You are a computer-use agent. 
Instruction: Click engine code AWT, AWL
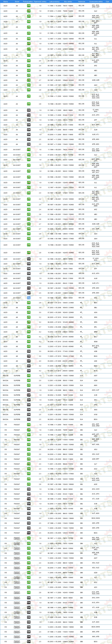pos(96,445)
